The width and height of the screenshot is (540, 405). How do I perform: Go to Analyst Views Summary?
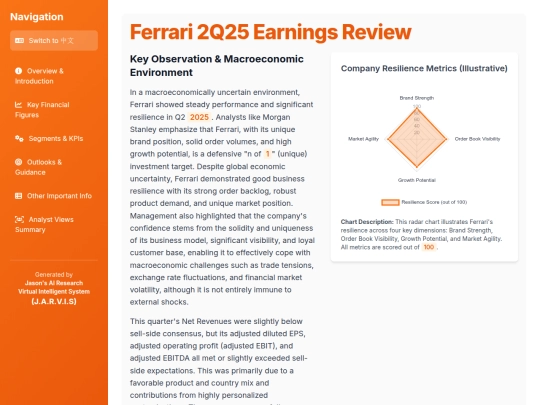54,225
